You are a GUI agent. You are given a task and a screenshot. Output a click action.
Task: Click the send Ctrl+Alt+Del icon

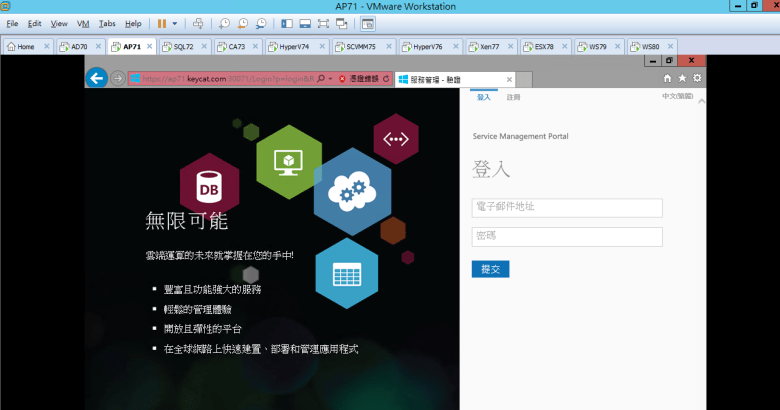[198, 22]
